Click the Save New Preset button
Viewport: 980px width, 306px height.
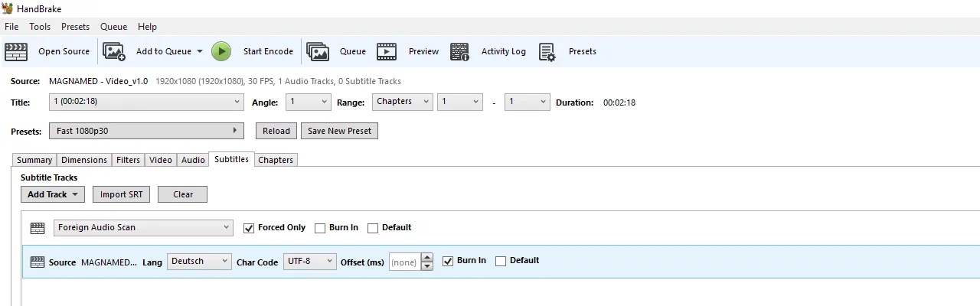pyautogui.click(x=339, y=131)
